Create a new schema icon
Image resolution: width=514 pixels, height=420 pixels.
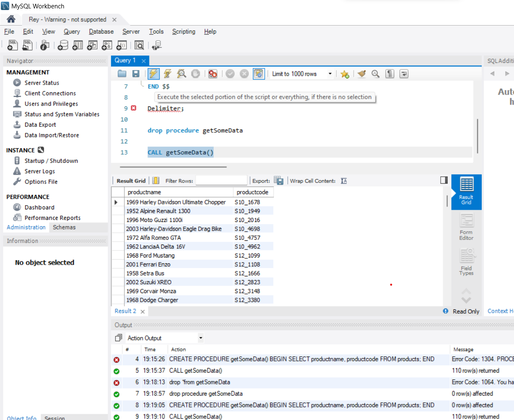[x=63, y=45]
